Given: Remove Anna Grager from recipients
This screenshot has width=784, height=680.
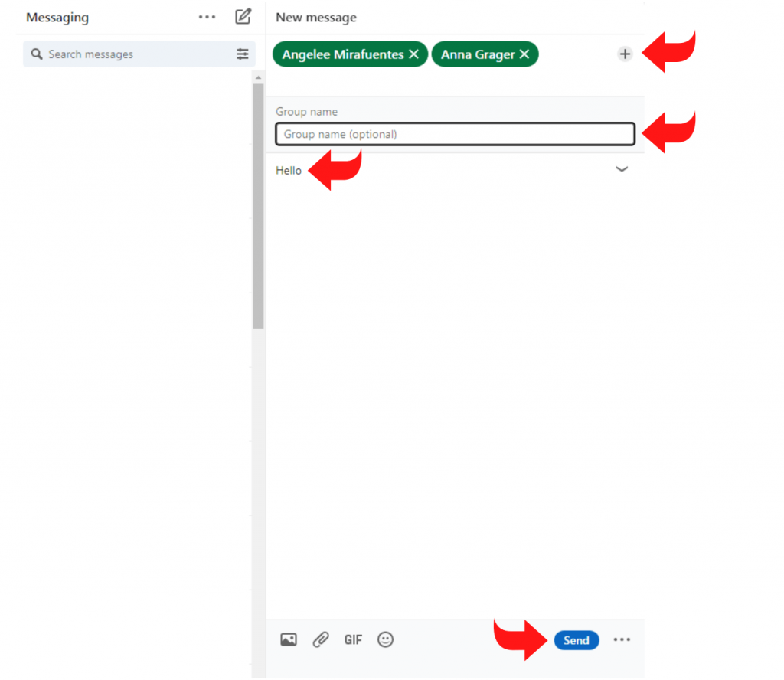Looking at the screenshot, I should point(524,54).
